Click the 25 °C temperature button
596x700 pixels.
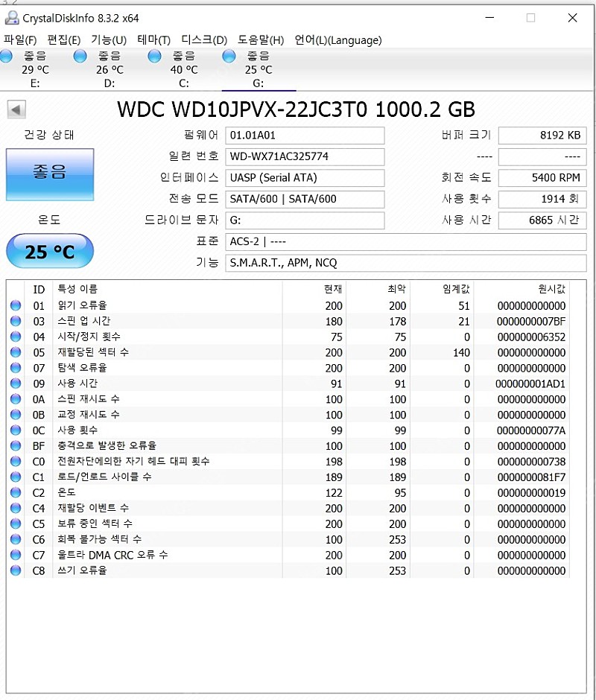pos(50,252)
